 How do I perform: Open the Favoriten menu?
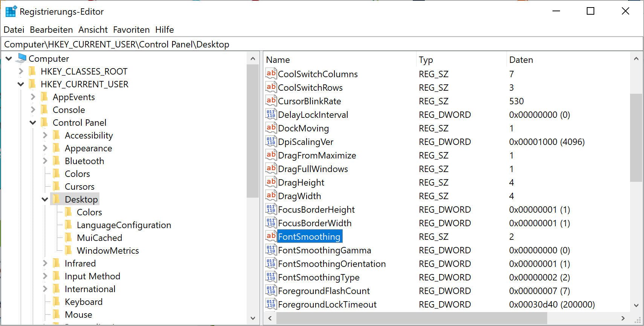click(x=131, y=30)
